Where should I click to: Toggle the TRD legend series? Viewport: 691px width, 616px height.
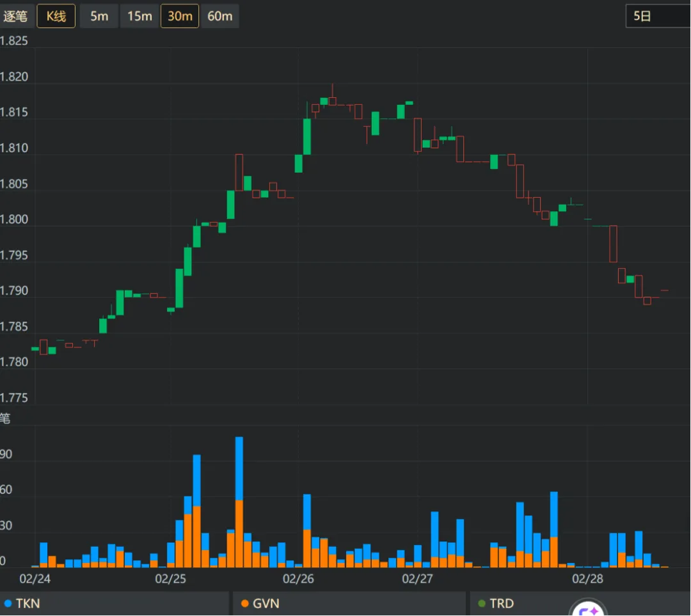coord(580,603)
